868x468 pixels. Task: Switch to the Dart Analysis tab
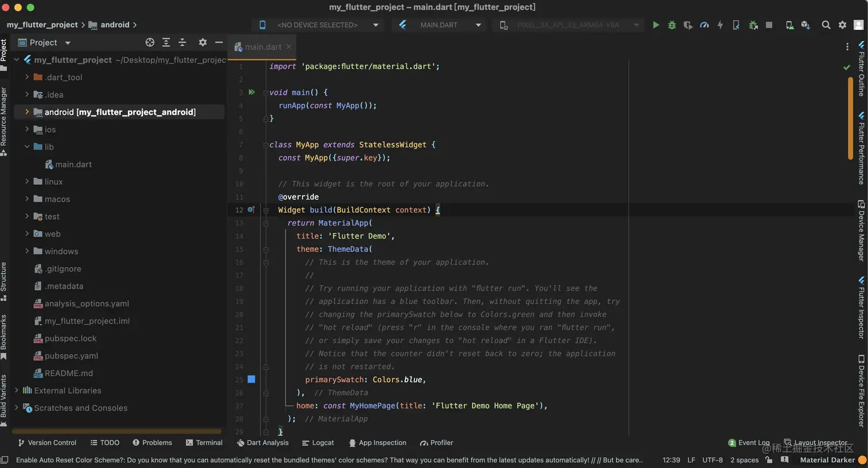coord(262,443)
